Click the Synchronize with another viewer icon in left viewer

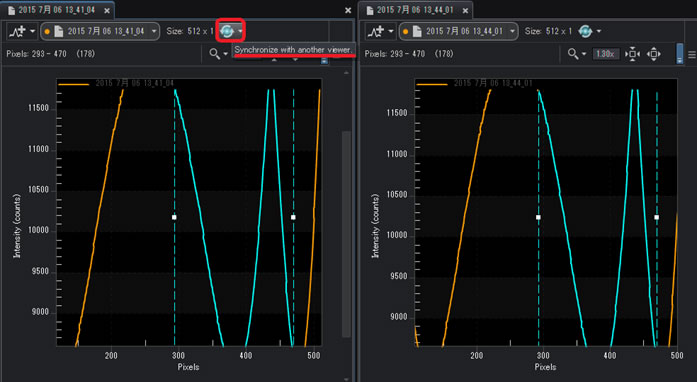227,31
